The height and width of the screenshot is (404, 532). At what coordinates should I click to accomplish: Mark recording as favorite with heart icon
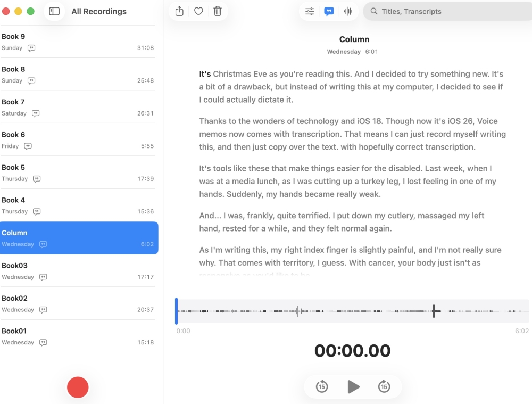198,11
